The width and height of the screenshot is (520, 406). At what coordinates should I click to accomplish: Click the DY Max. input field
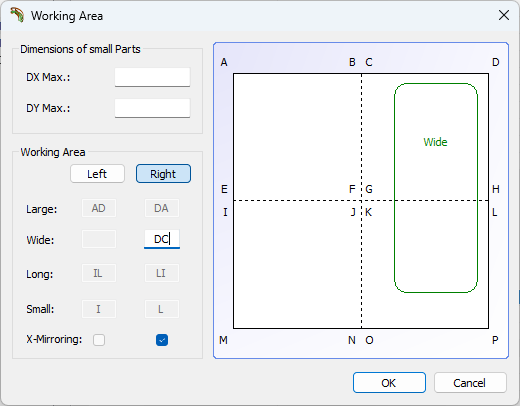click(x=153, y=108)
